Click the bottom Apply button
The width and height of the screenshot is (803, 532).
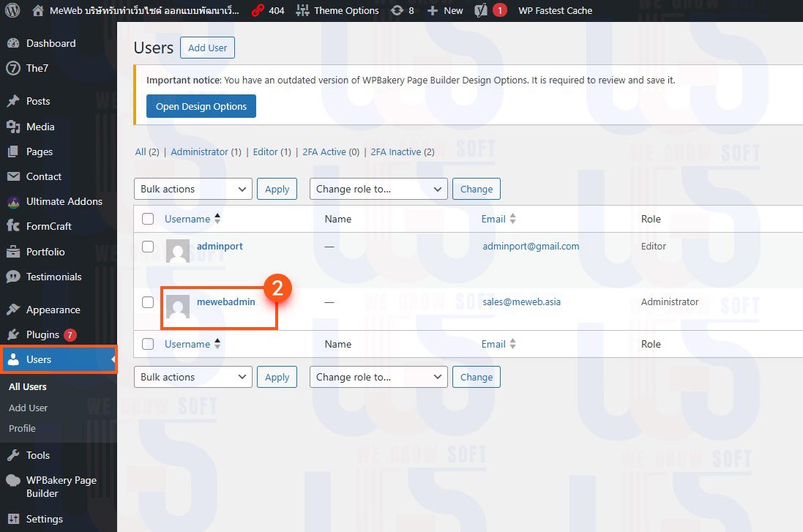[277, 377]
